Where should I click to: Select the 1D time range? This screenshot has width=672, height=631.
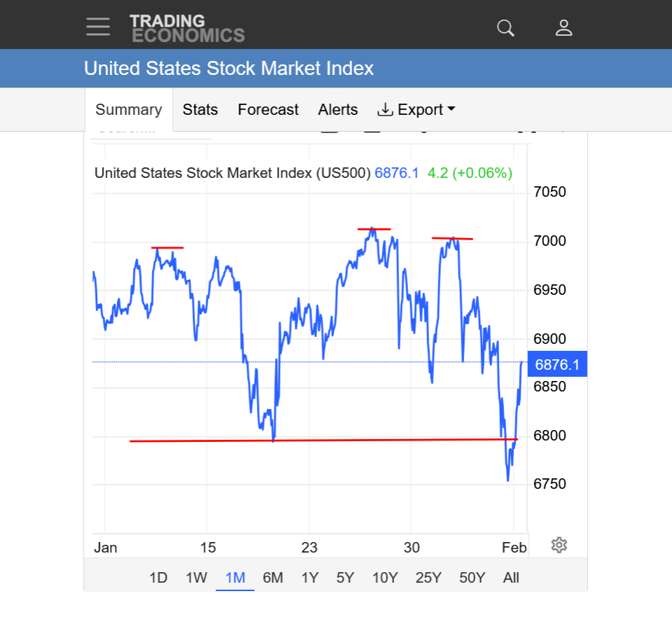click(x=158, y=578)
